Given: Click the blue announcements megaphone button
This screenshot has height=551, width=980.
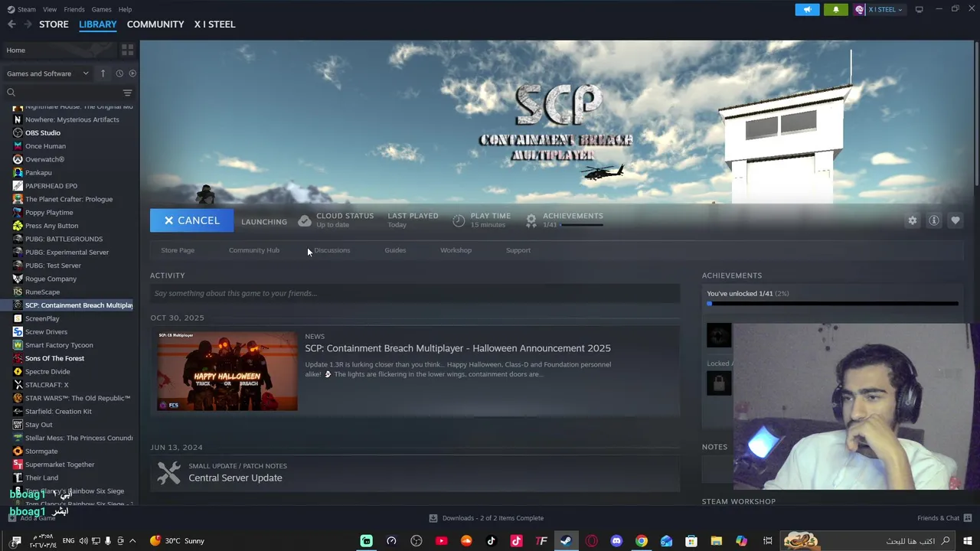Looking at the screenshot, I should coord(807,9).
